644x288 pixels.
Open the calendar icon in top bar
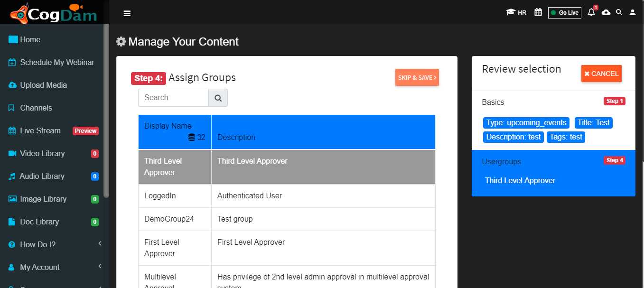coord(538,12)
